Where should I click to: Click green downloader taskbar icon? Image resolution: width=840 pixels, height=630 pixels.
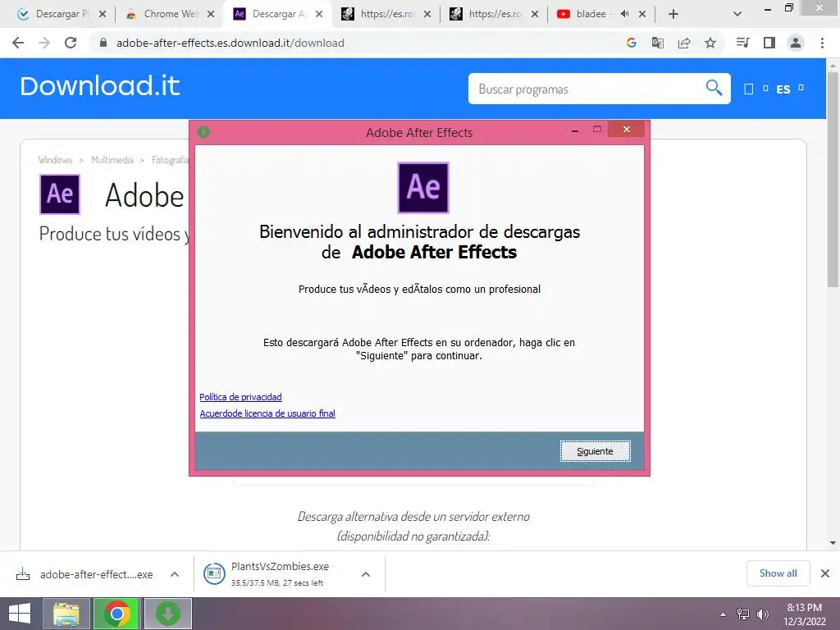tap(168, 614)
